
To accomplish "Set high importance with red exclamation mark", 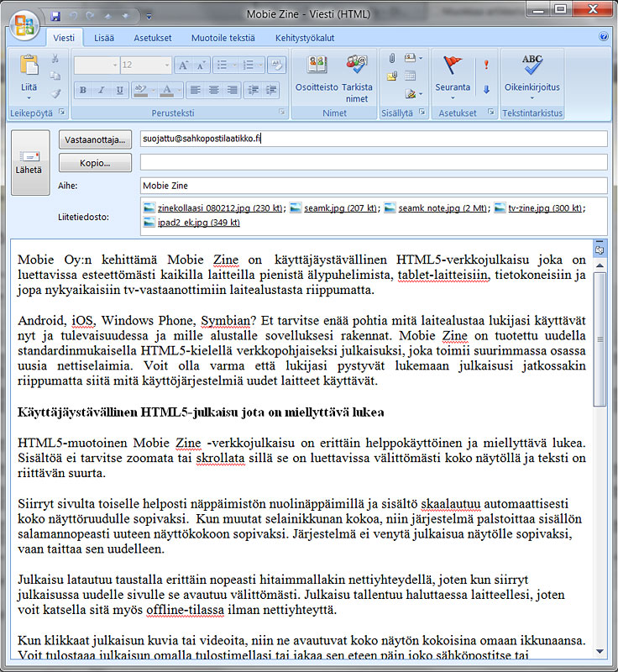I will tap(486, 64).
